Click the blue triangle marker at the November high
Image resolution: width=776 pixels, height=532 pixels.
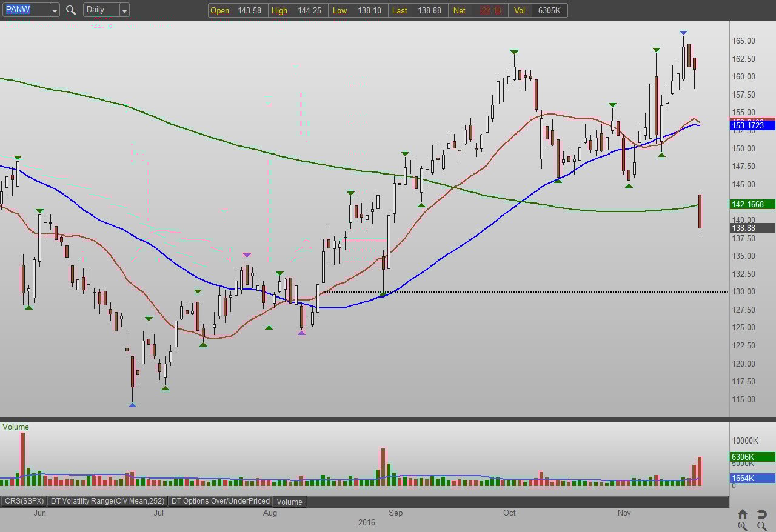point(683,33)
